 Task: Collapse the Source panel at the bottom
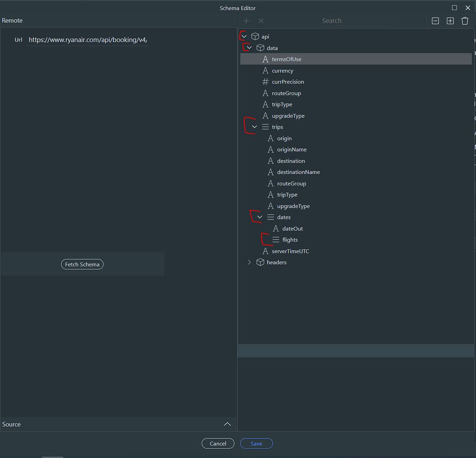tap(227, 424)
